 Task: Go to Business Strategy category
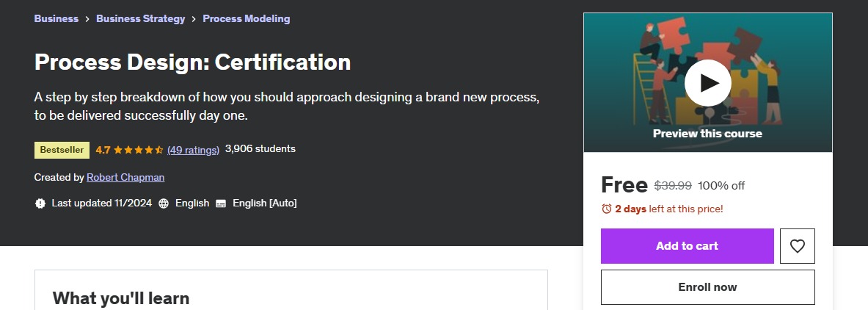pos(140,18)
